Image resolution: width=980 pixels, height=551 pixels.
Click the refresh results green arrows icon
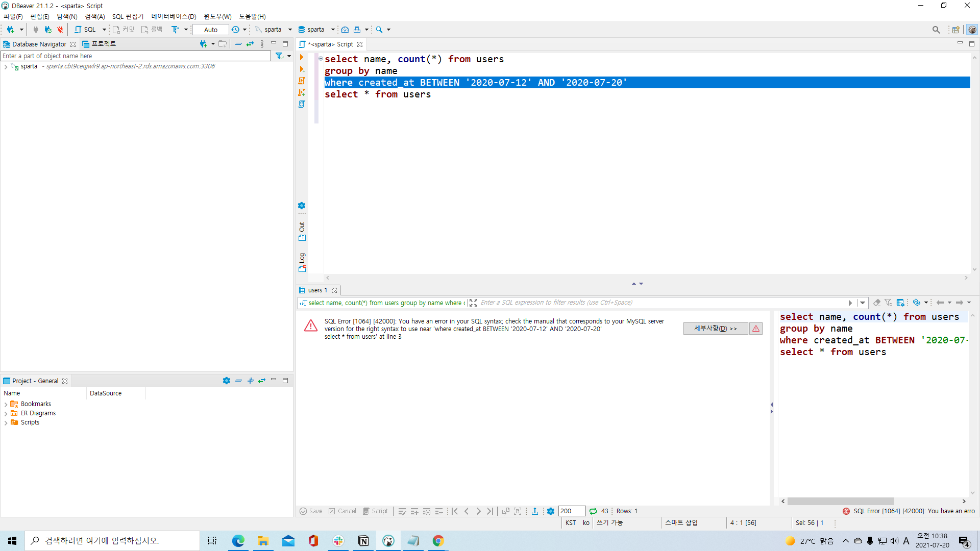593,511
